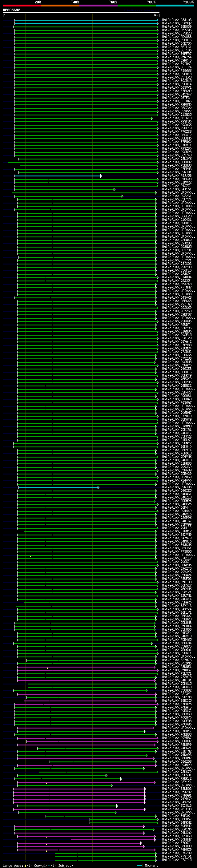197x868 pixels.
Task: Open hit UniRef100_P50888 label
Action: (x=177, y=37)
